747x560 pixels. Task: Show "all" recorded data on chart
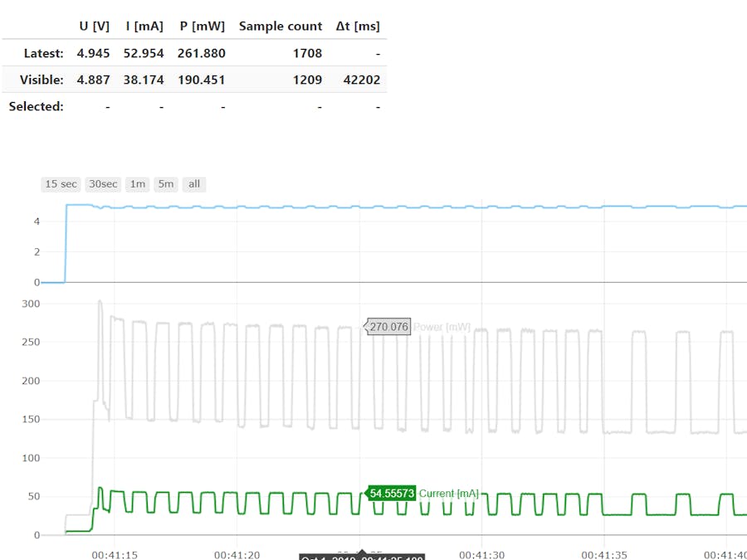coord(193,183)
